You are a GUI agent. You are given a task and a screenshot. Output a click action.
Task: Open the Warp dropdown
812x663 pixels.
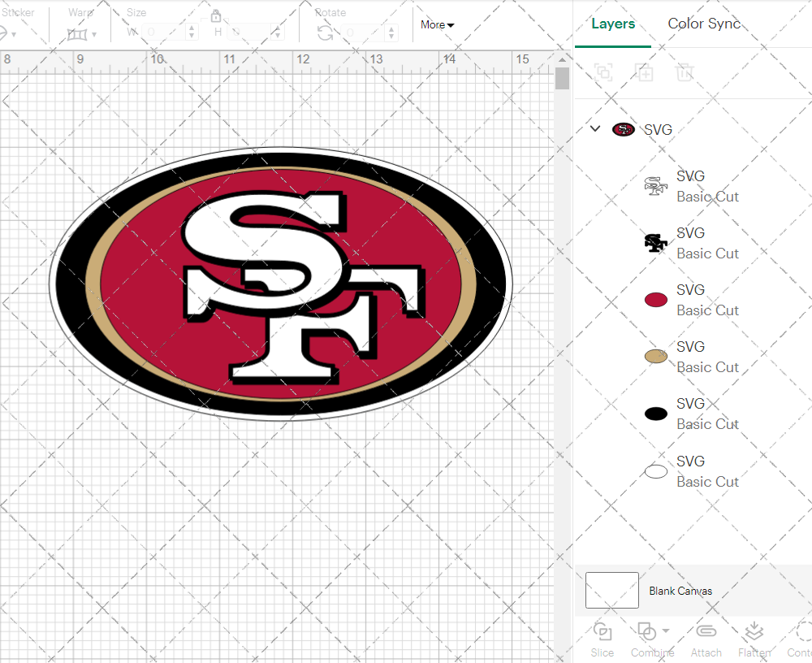tap(82, 33)
